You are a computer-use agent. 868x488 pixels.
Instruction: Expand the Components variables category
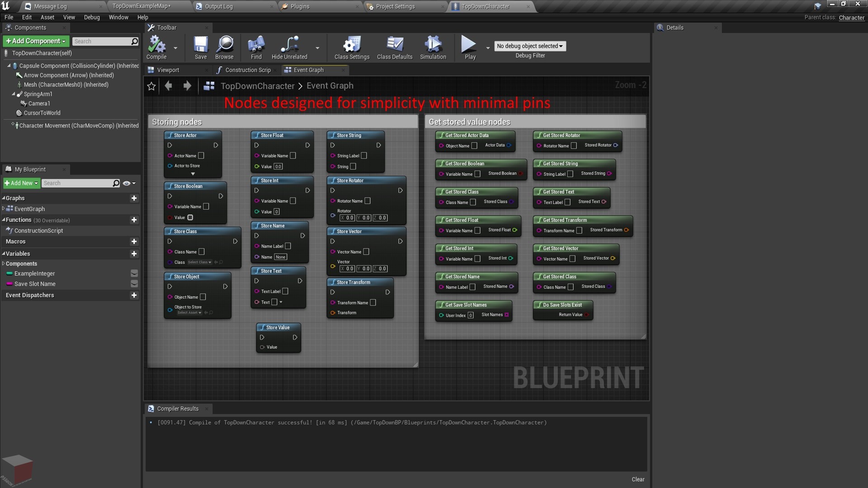coord(4,263)
